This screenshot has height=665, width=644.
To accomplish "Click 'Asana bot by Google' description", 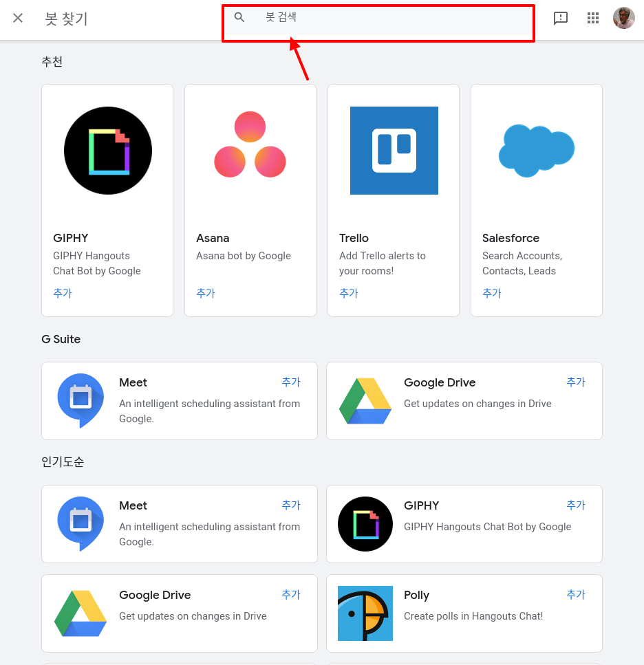I will [x=244, y=256].
